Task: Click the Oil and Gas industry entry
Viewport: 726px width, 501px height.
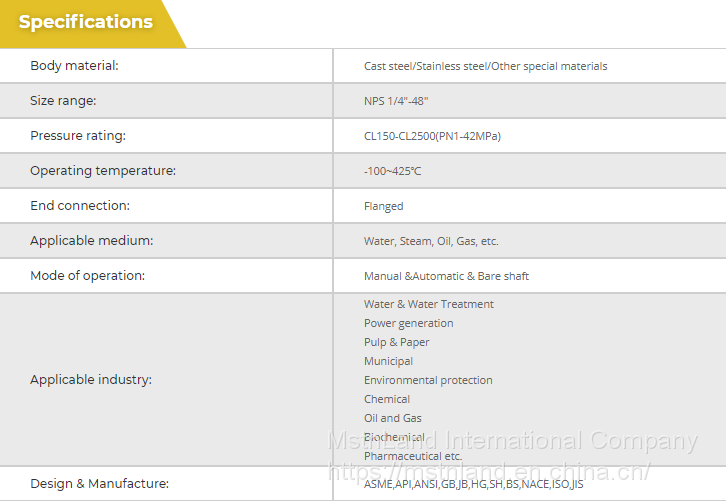Action: 392,418
